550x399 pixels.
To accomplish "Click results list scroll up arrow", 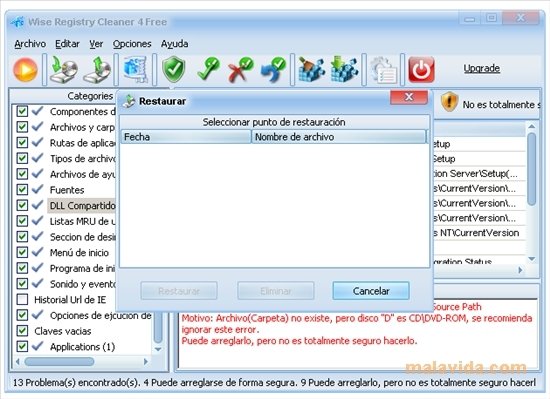I will [532, 126].
